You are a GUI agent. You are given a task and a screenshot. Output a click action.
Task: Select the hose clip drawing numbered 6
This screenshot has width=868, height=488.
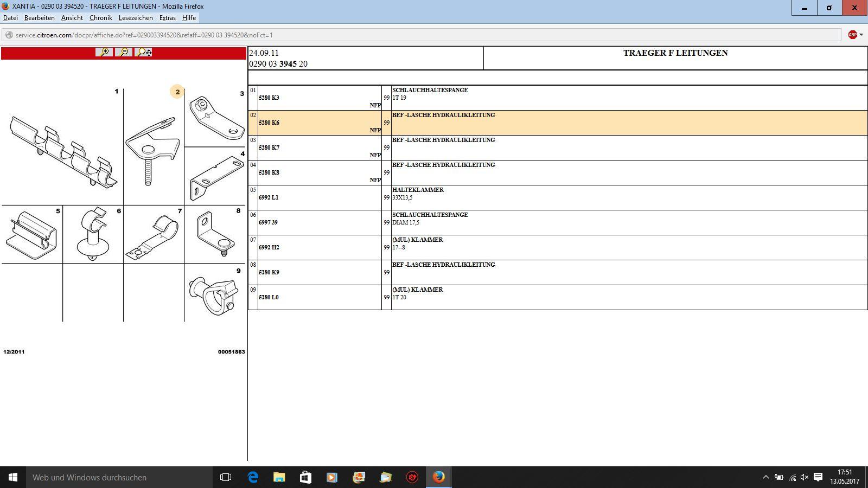coord(93,234)
